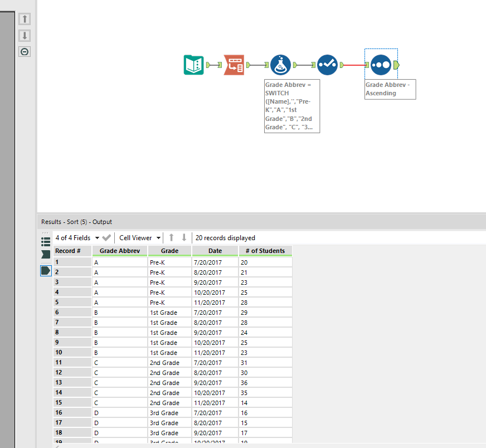Click the Transpose tool output anchor
The image size is (486, 448).
[x=248, y=65]
